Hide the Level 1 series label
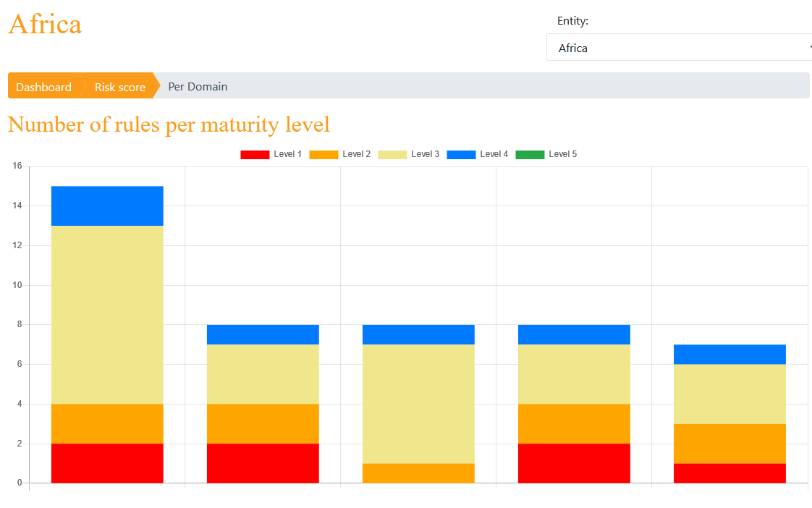The width and height of the screenshot is (812, 508). click(287, 154)
